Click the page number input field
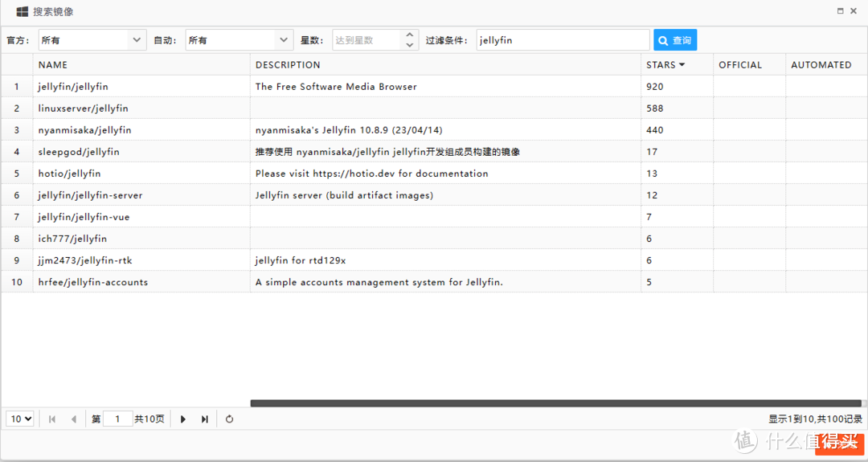The height and width of the screenshot is (462, 868). point(117,419)
